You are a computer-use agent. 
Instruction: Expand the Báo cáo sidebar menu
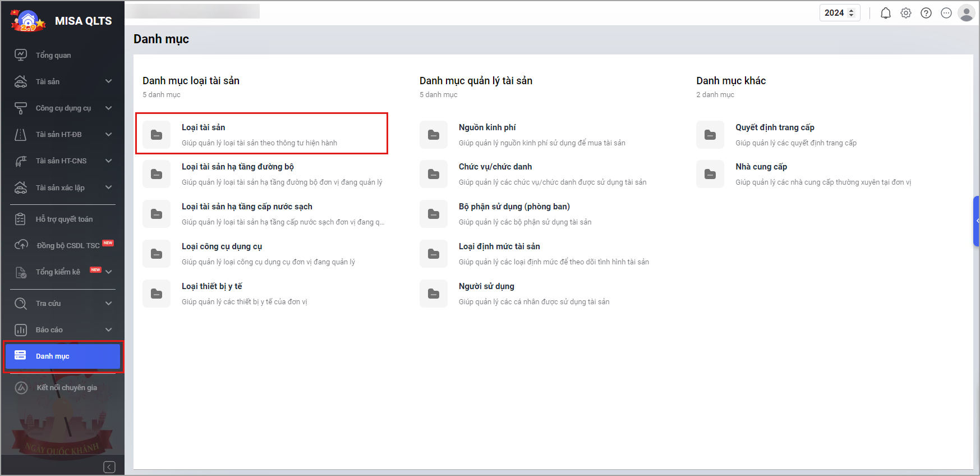(109, 330)
